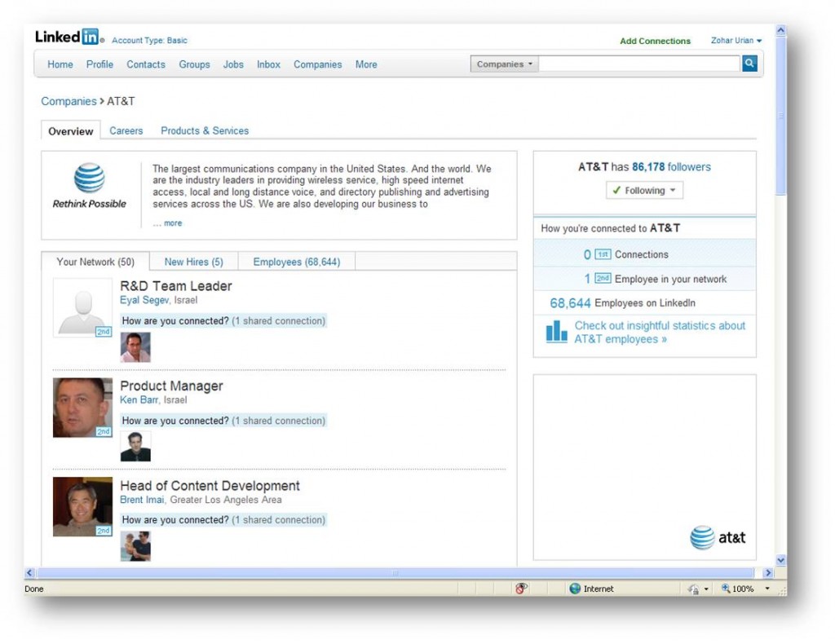Click Companies breadcrumb link

(x=68, y=101)
